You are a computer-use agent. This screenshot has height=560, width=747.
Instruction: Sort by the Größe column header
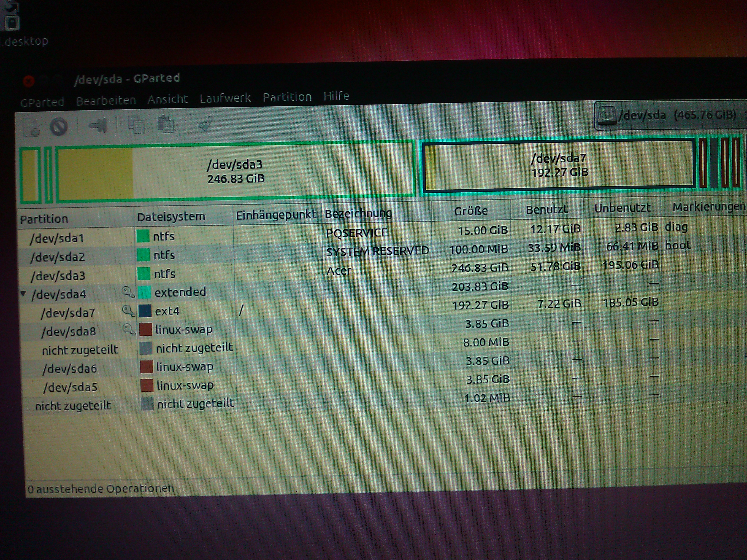pyautogui.click(x=471, y=211)
